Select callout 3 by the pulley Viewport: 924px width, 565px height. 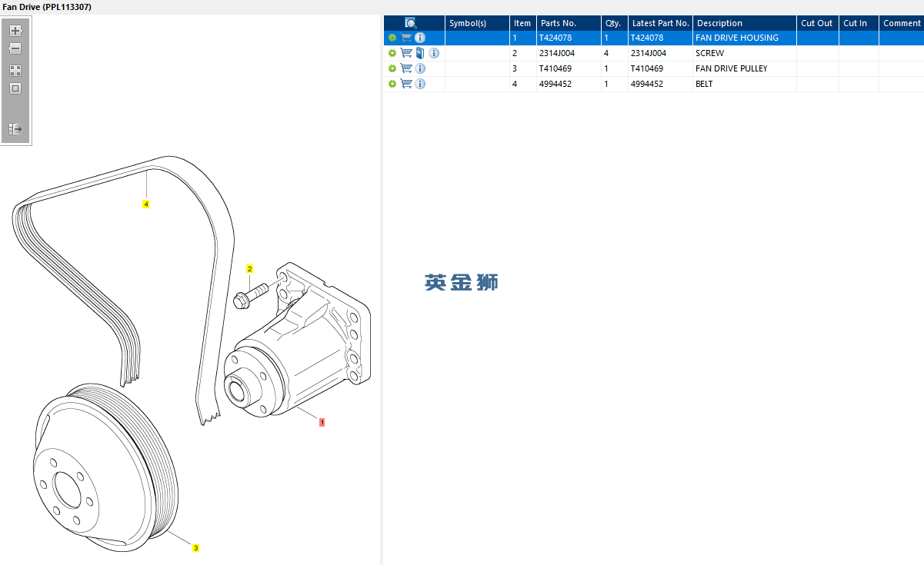tap(195, 548)
